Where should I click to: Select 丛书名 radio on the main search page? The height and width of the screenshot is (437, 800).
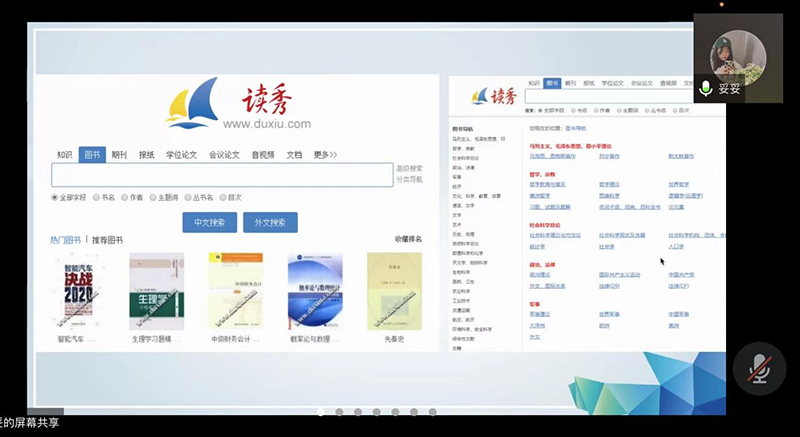(x=188, y=197)
